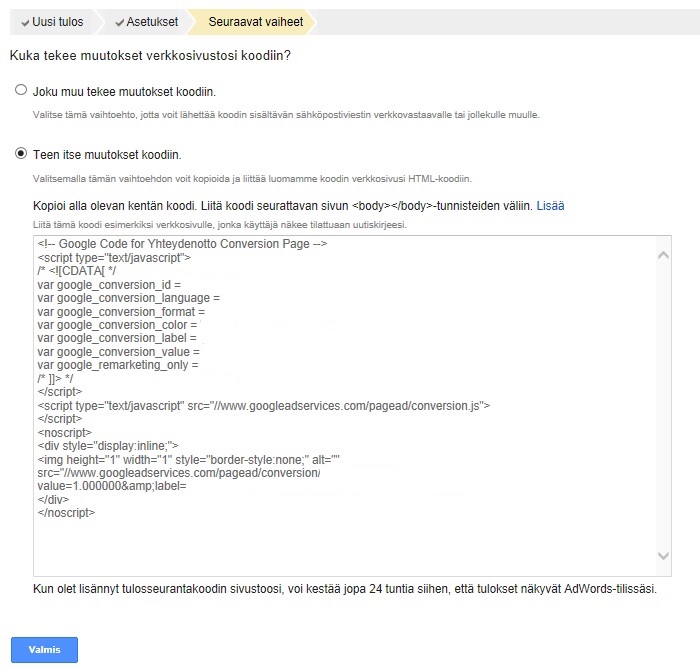This screenshot has height=669, width=700.
Task: Click the 'var google_conversion_color =' line
Action: (117, 325)
